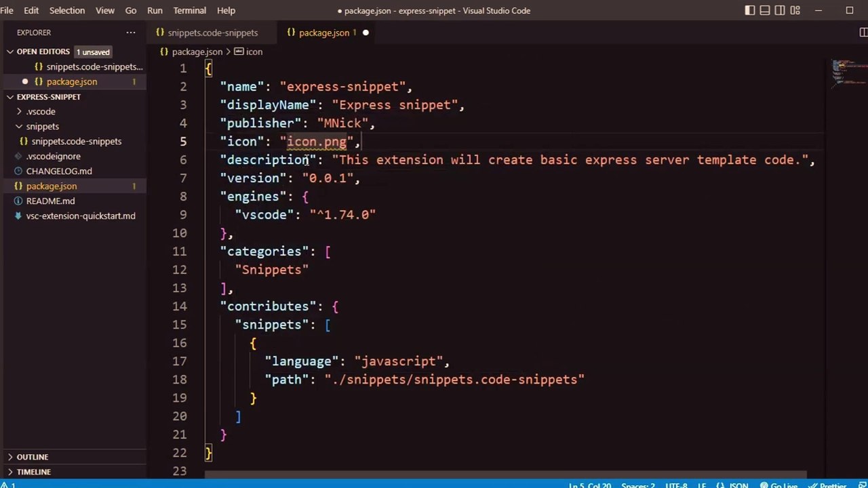The image size is (868, 488).
Task: Open the Edit menu
Action: (31, 10)
